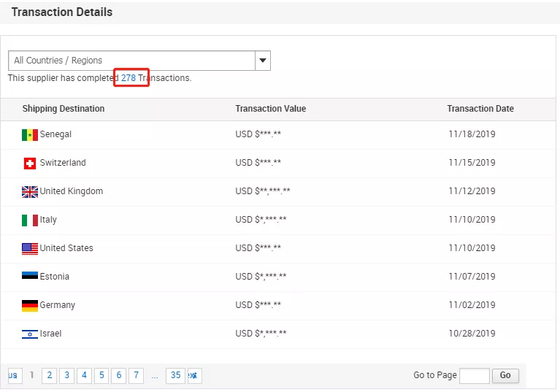This screenshot has height=392, width=560.
Task: Go to page 2 of transactions
Action: [49, 376]
